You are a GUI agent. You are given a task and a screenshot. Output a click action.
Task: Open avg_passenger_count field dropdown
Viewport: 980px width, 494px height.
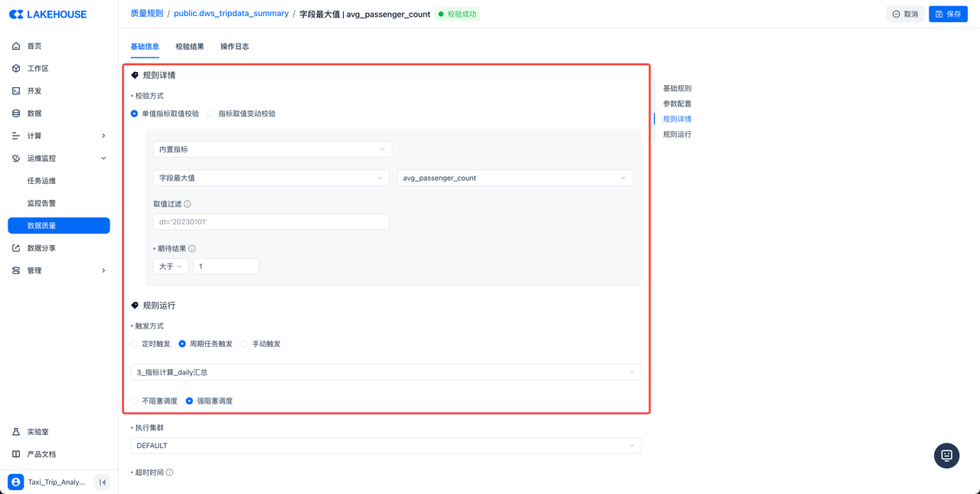[x=514, y=178]
